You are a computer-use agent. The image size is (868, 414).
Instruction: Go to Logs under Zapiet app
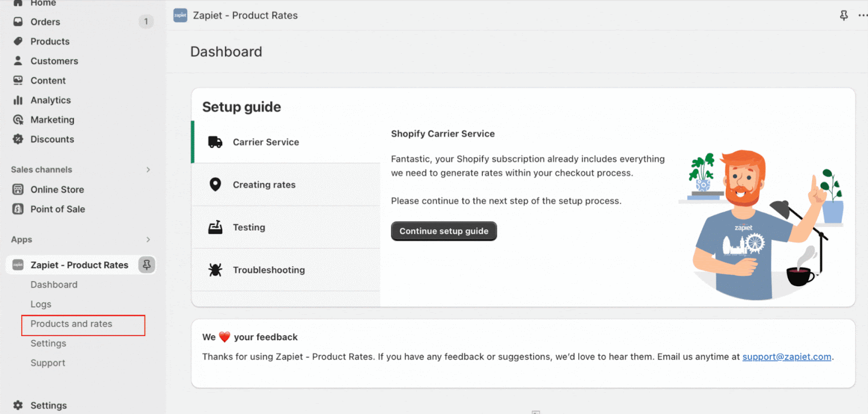41,305
